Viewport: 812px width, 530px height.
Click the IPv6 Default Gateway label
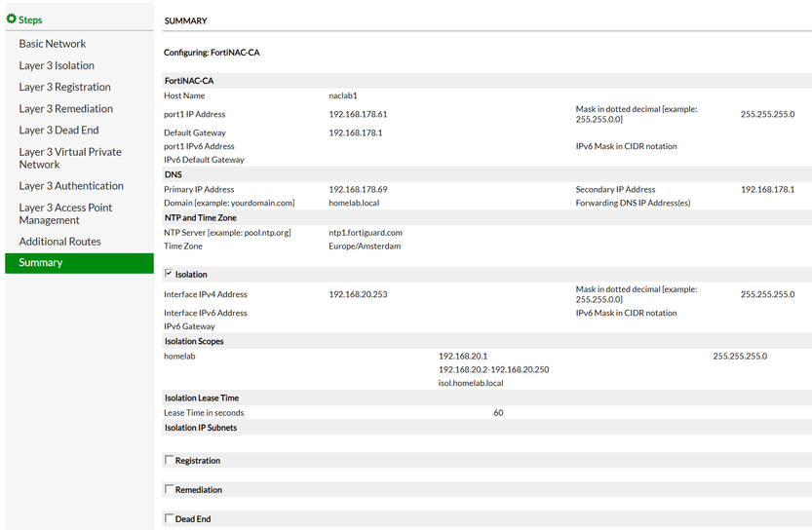204,160
